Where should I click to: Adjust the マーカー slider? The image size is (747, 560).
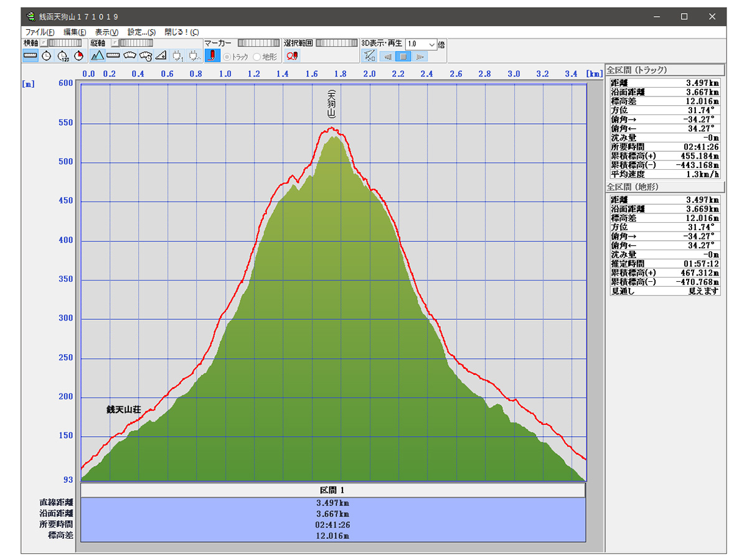[x=258, y=43]
